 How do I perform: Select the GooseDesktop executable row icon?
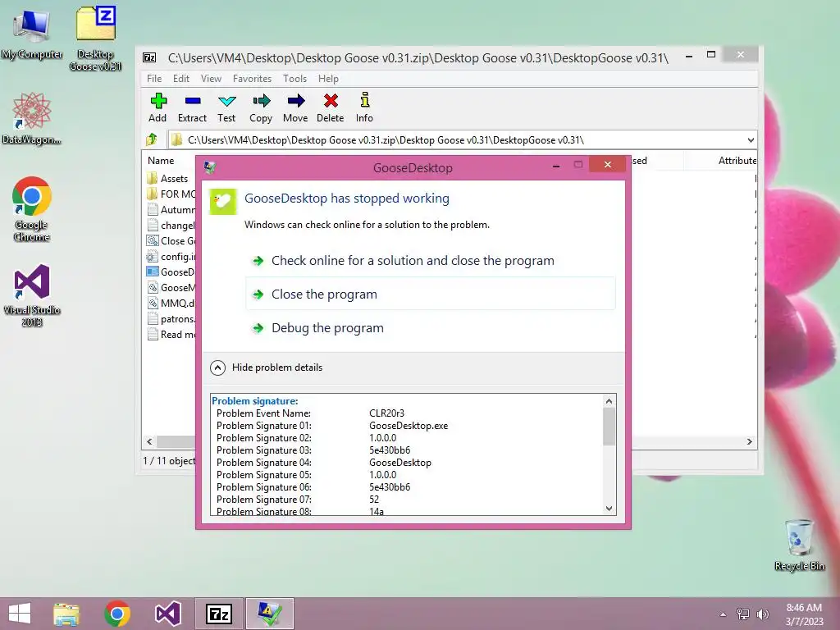point(153,272)
